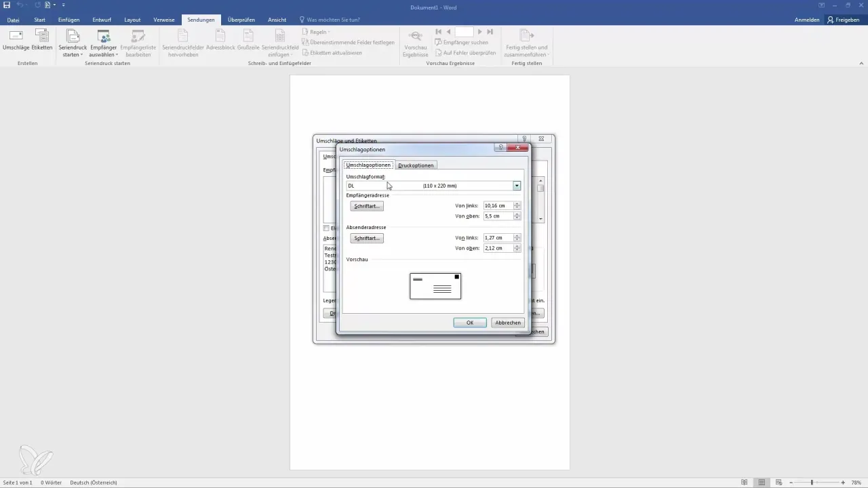Increase Absenderadresse Von links value

[x=517, y=236]
